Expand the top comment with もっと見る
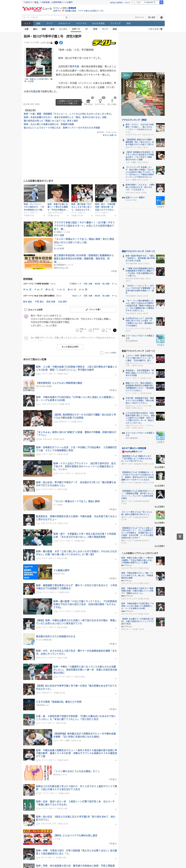186x868 pixels. click(51, 325)
